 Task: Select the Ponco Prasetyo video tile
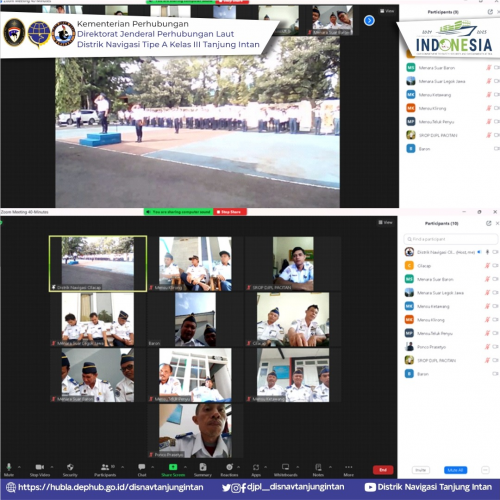click(195, 431)
